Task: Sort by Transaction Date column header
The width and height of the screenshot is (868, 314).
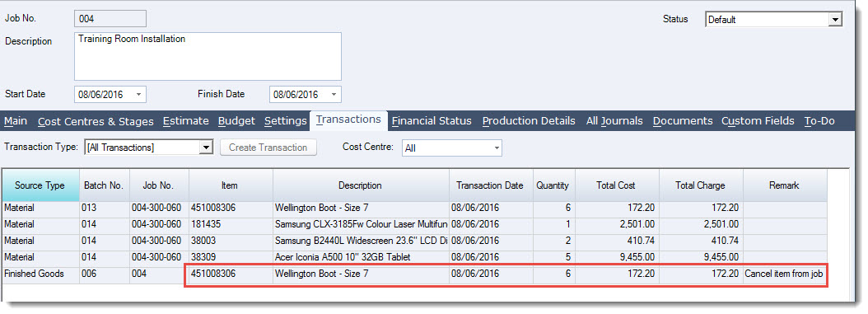Action: coord(491,185)
